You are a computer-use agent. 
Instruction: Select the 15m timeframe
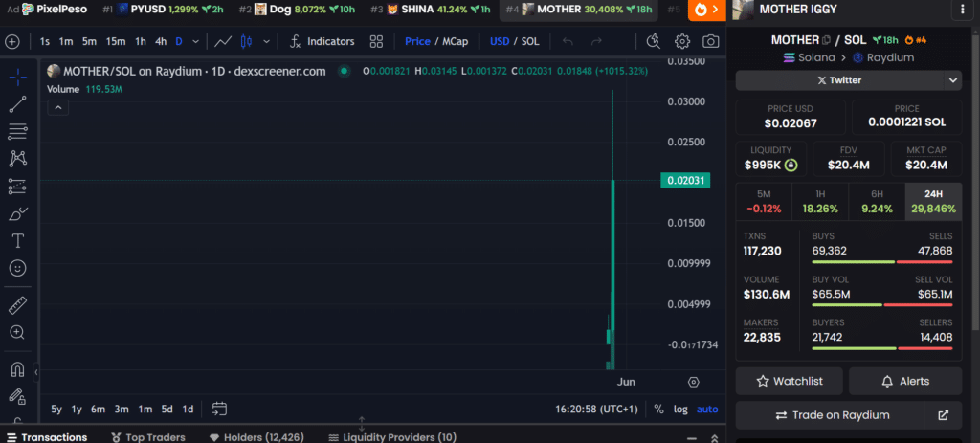(x=116, y=42)
